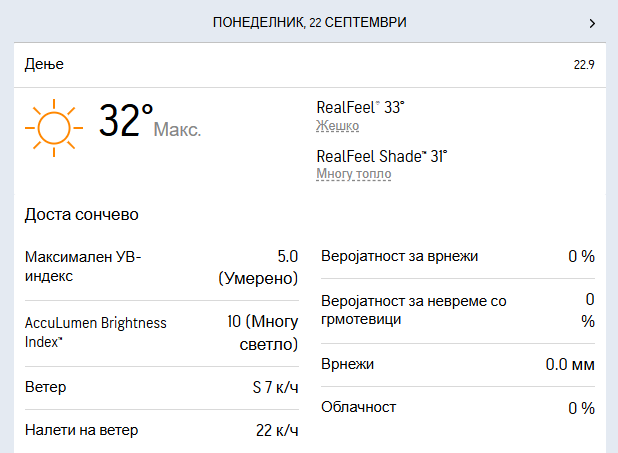Select the Максимален УВ-индекс row
The width and height of the screenshot is (618, 453).
pos(162,267)
